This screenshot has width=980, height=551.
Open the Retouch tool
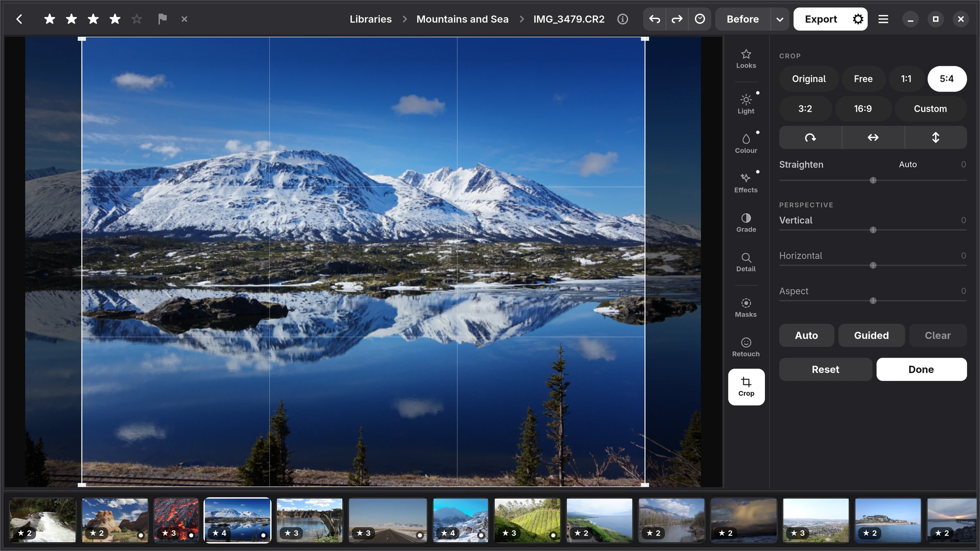746,347
